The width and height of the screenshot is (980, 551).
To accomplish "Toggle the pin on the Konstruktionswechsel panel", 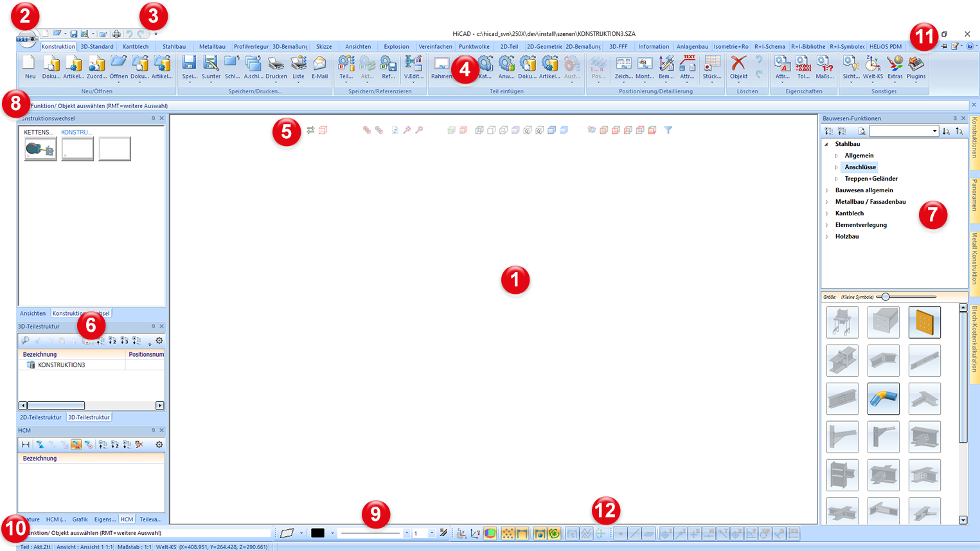I will (153, 118).
